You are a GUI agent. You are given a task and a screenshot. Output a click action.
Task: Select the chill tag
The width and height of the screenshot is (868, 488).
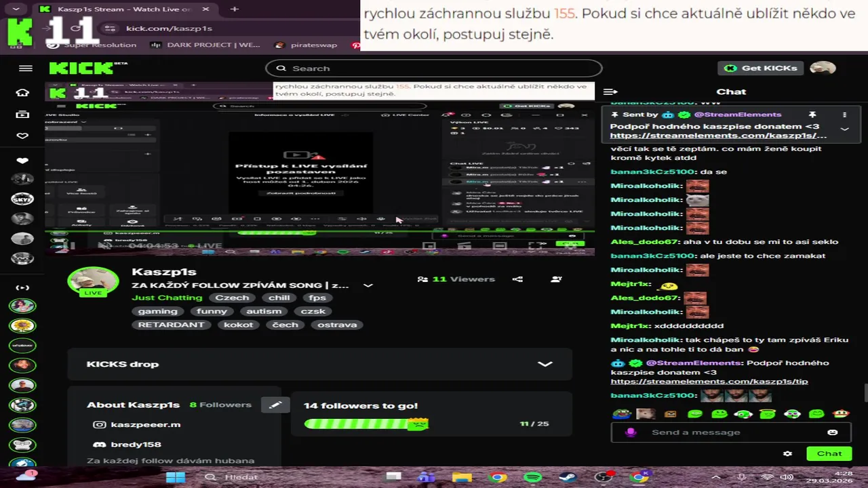pos(279,298)
